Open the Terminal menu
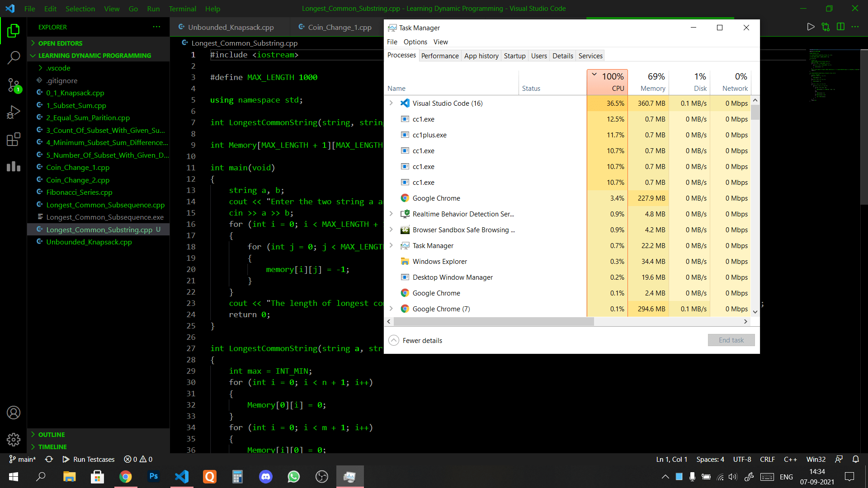 pyautogui.click(x=182, y=9)
